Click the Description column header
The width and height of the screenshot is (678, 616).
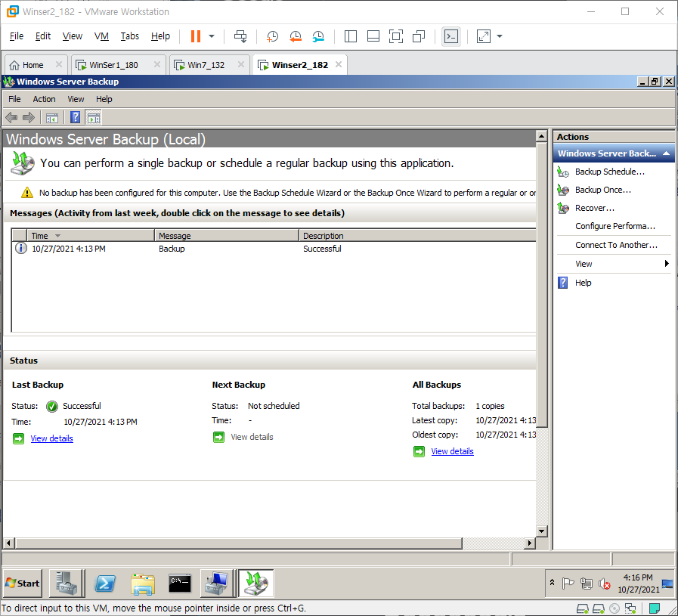[x=418, y=236]
